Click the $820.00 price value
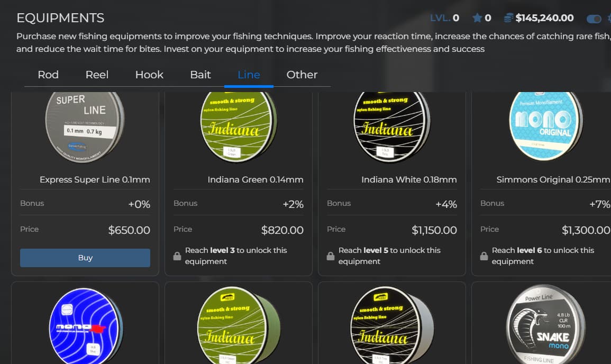 pos(282,230)
